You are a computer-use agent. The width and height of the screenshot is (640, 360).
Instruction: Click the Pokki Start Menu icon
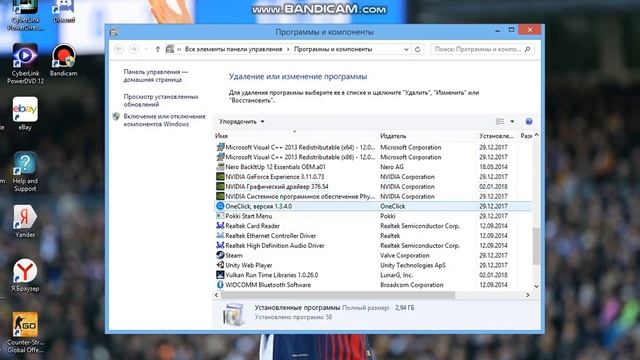(220, 216)
